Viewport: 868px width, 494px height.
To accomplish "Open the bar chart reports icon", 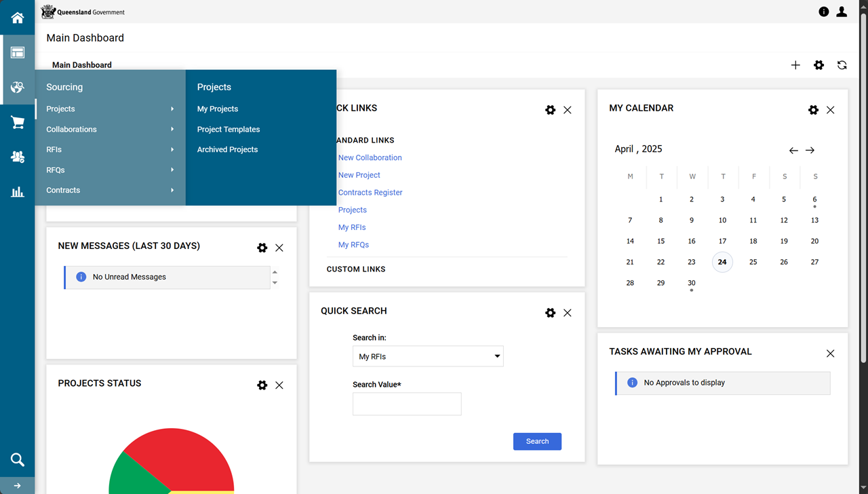I will point(17,192).
